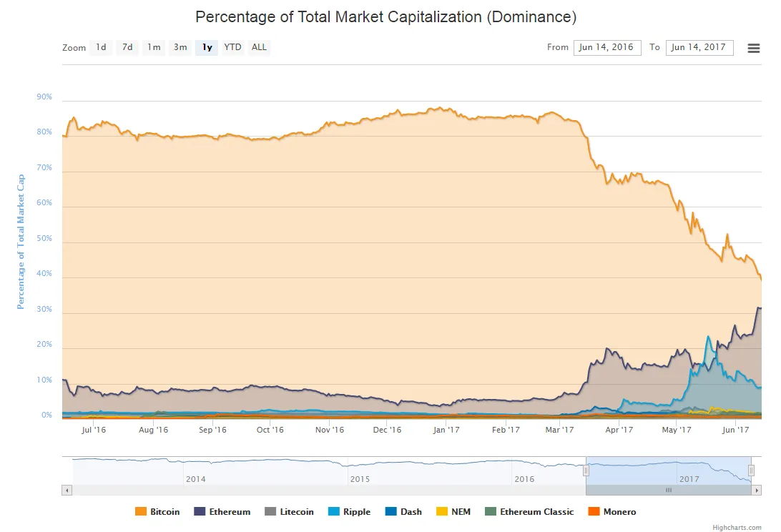The height and width of the screenshot is (532, 781).
Task: Toggle Bitcoin series via its orange legend swatch
Action: pyautogui.click(x=141, y=511)
